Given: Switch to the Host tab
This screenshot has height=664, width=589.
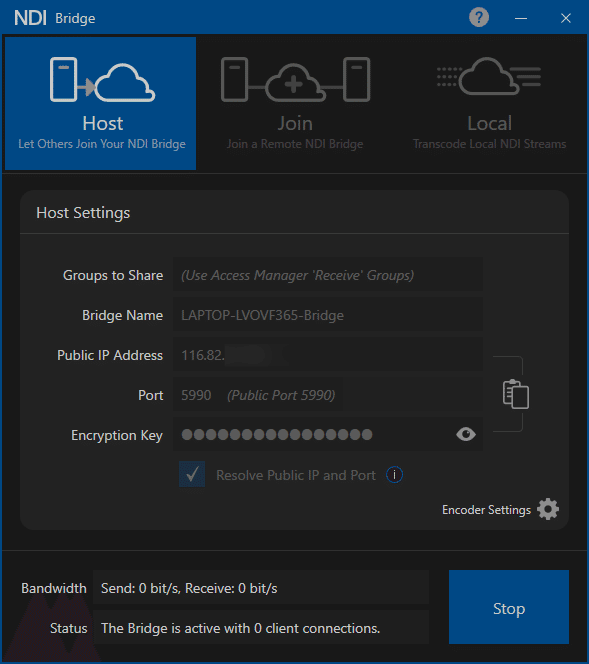Looking at the screenshot, I should [x=100, y=103].
